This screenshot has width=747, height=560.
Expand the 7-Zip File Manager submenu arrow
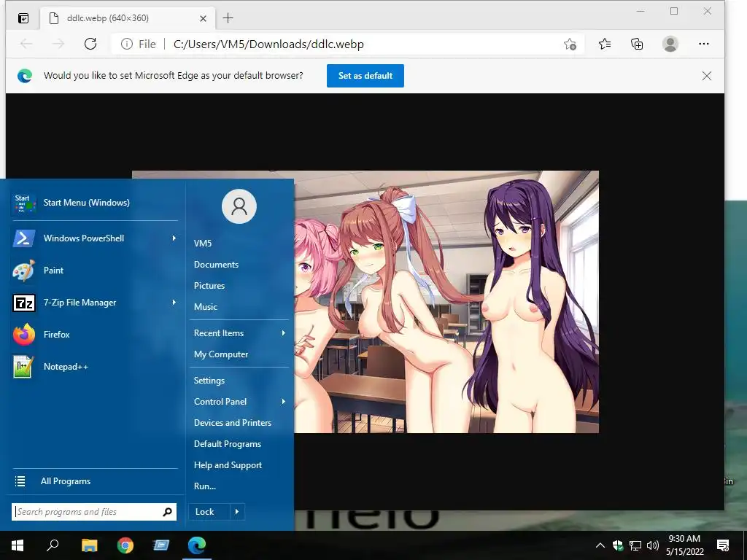tap(174, 303)
